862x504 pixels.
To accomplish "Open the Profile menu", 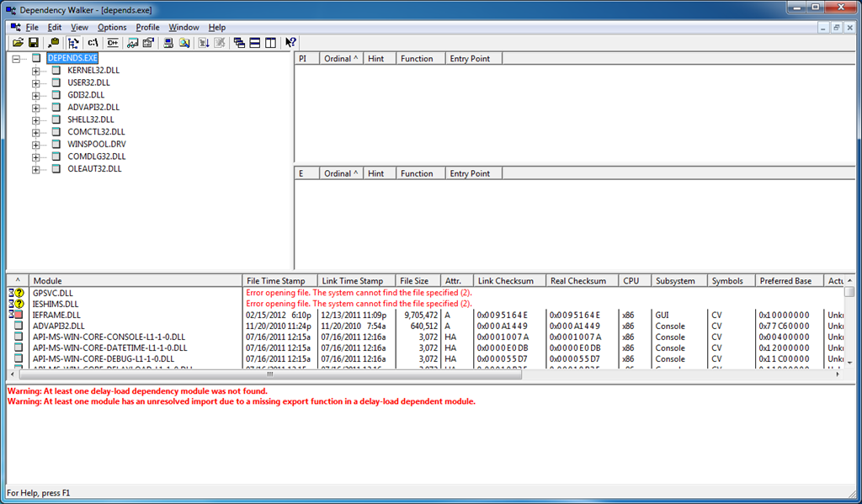I will pyautogui.click(x=147, y=28).
